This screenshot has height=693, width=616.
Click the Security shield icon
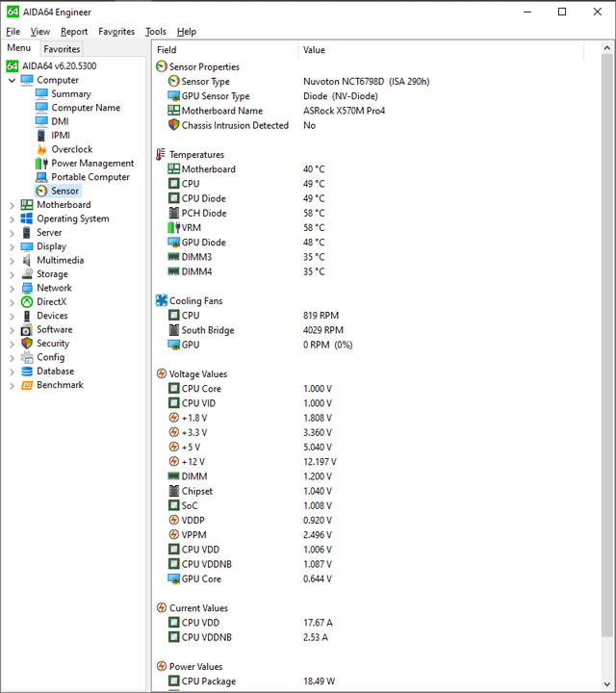pos(27,344)
